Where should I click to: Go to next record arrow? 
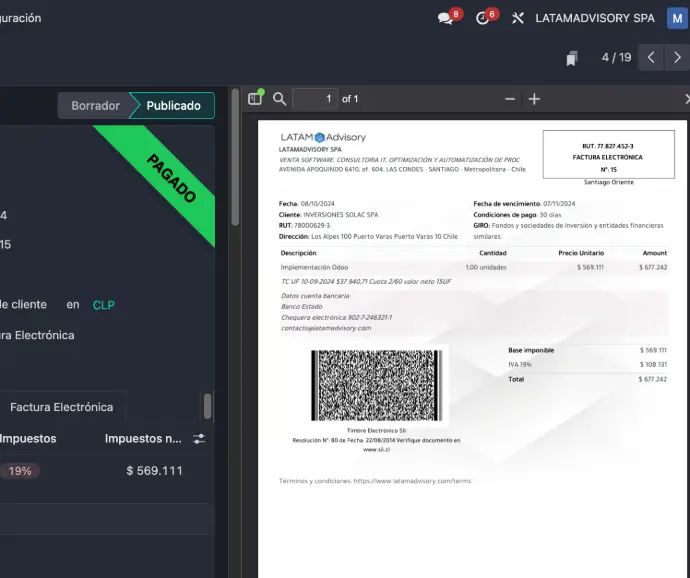[677, 57]
